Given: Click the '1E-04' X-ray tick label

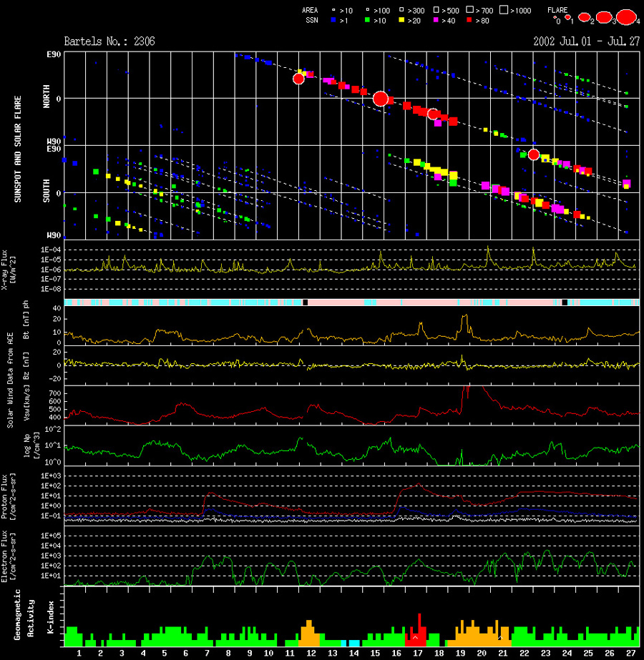Looking at the screenshot, I should [x=51, y=250].
